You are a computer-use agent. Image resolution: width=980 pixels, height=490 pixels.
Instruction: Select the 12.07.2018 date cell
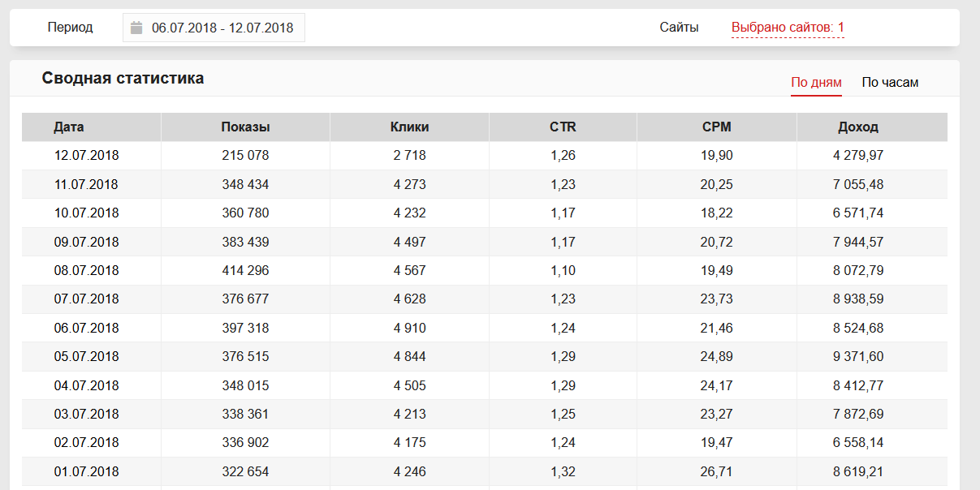point(86,156)
